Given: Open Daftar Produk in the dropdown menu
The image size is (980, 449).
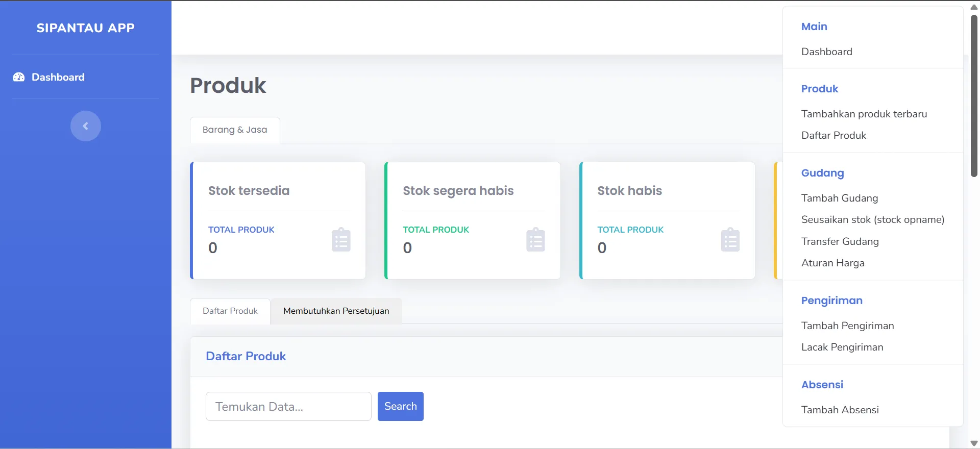Looking at the screenshot, I should point(834,135).
